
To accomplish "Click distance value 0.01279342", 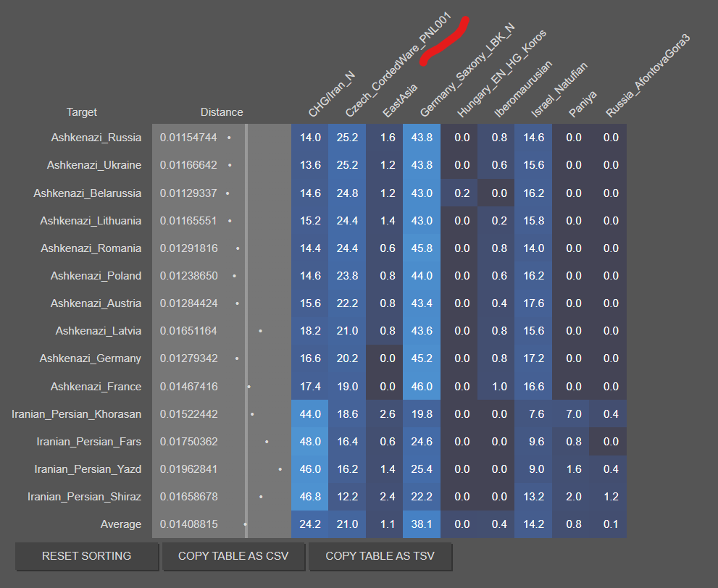I will tap(188, 358).
